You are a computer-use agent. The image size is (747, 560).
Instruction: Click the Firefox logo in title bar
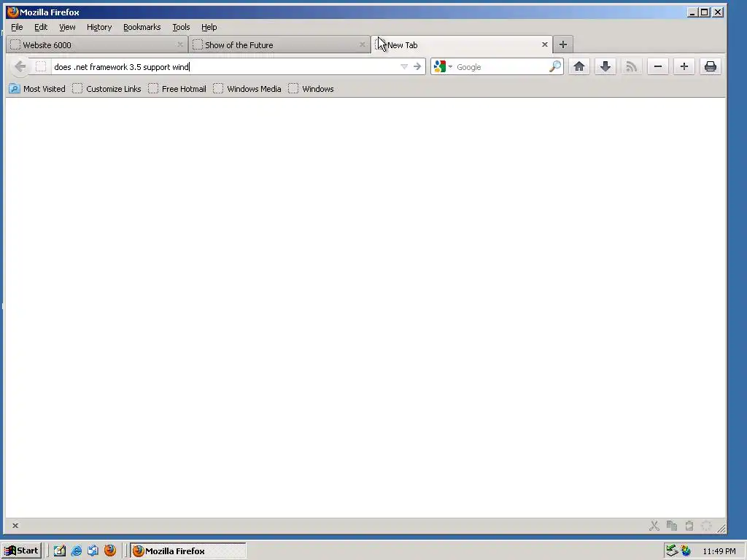[x=13, y=12]
